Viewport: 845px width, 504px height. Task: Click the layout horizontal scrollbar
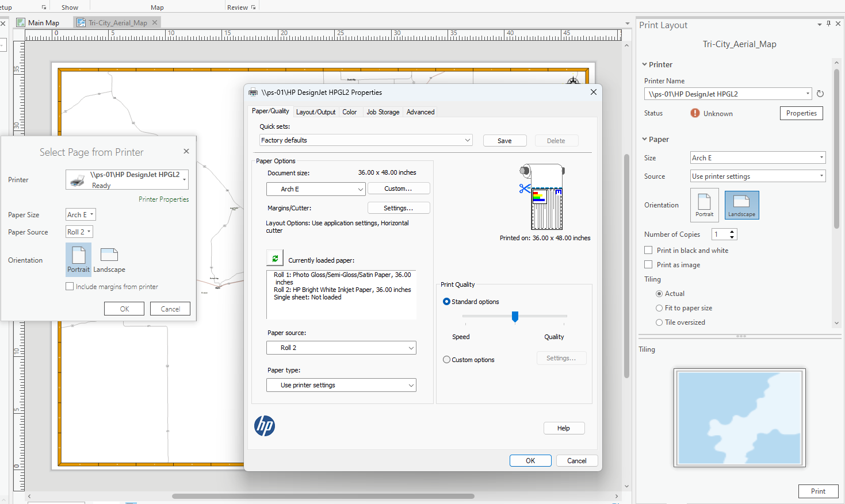click(x=323, y=496)
